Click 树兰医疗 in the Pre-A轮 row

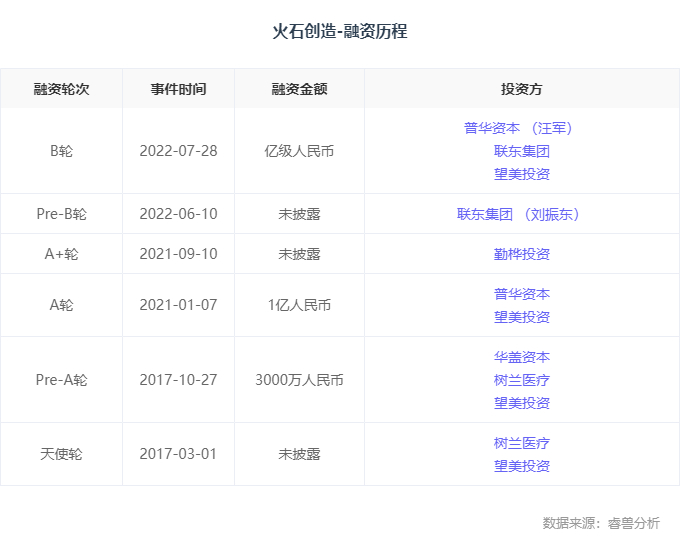[521, 380]
